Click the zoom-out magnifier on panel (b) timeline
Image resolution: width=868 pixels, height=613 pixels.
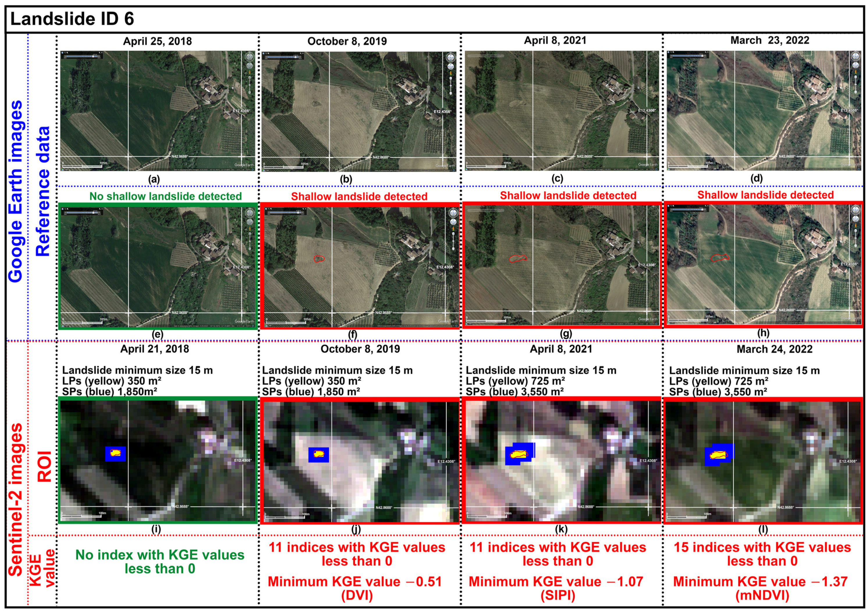266,53
